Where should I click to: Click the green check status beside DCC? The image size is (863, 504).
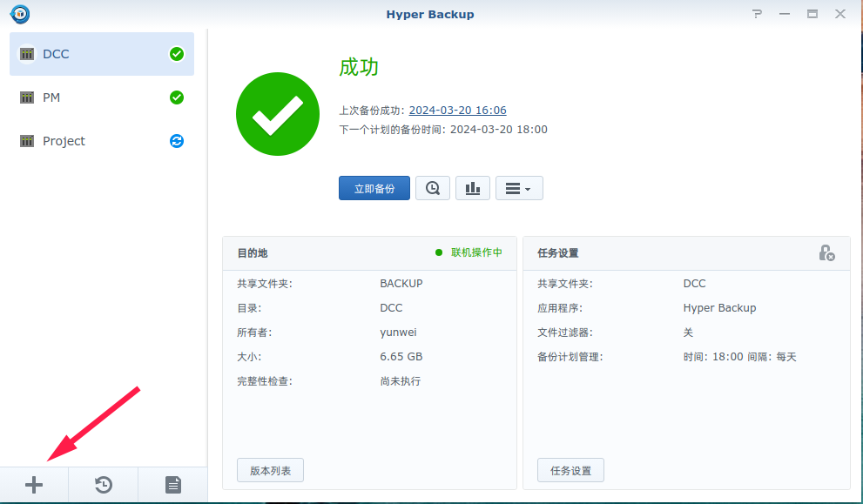point(177,54)
